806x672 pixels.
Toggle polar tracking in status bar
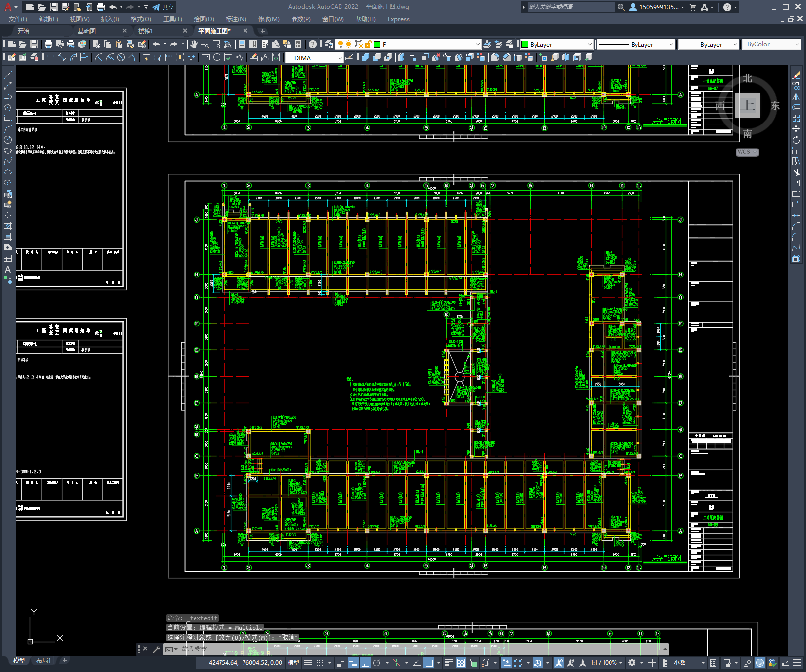click(x=377, y=663)
